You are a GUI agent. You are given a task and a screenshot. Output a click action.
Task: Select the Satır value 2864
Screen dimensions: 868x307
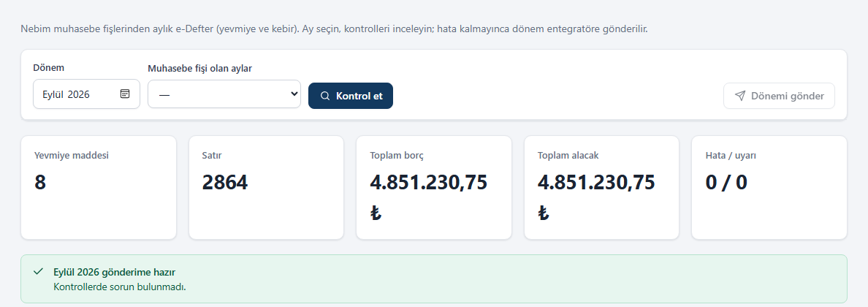[x=225, y=182]
